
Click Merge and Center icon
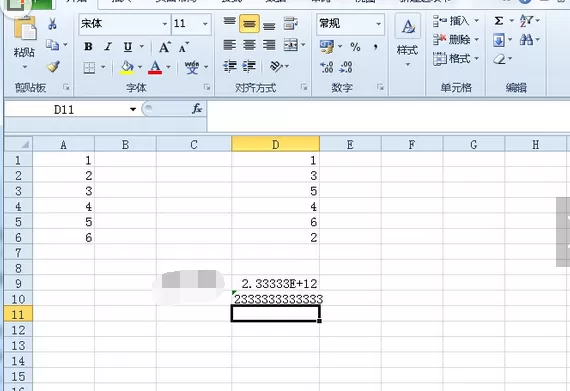pyautogui.click(x=291, y=45)
